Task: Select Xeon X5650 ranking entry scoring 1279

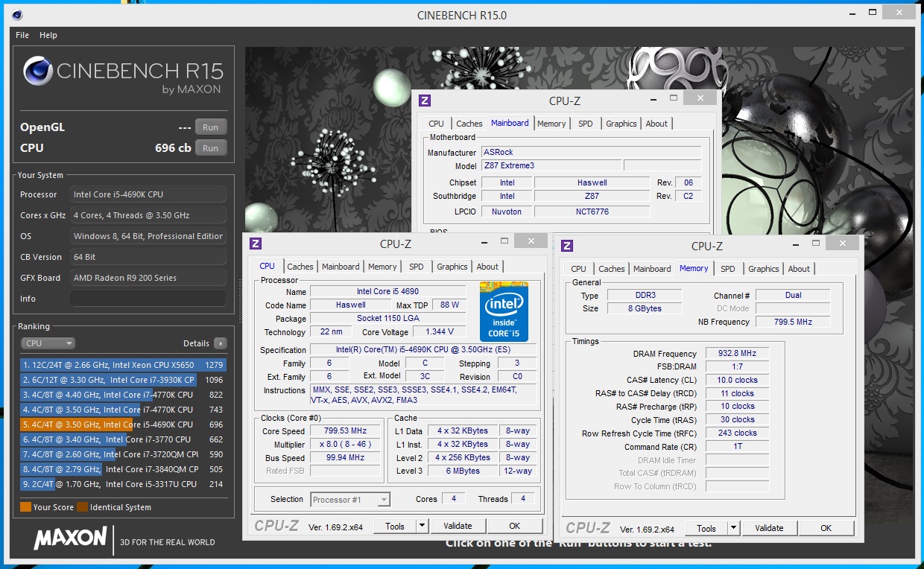Action: click(x=123, y=365)
